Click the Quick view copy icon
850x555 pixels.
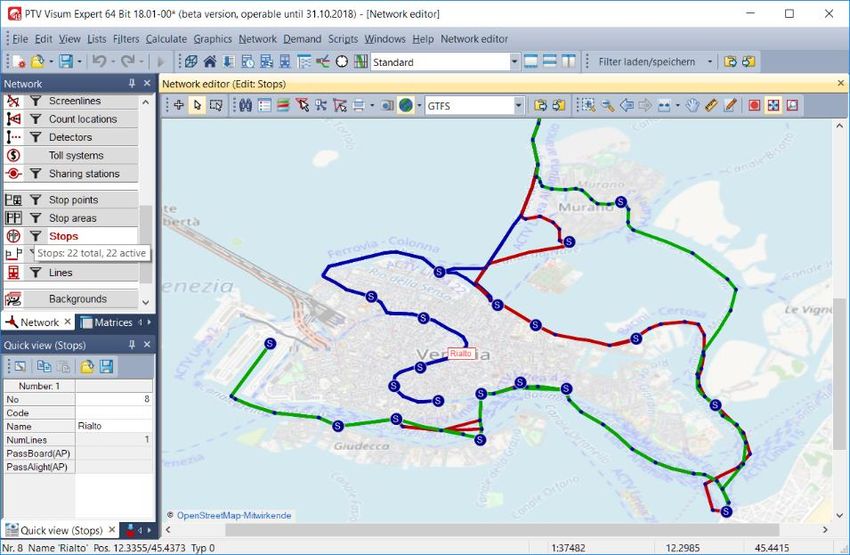[43, 366]
